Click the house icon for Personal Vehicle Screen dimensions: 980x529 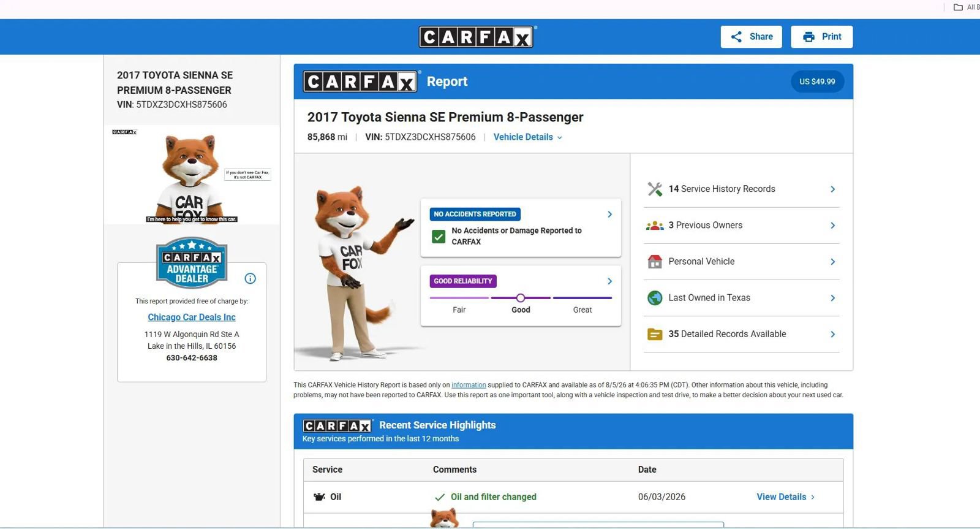tap(655, 262)
